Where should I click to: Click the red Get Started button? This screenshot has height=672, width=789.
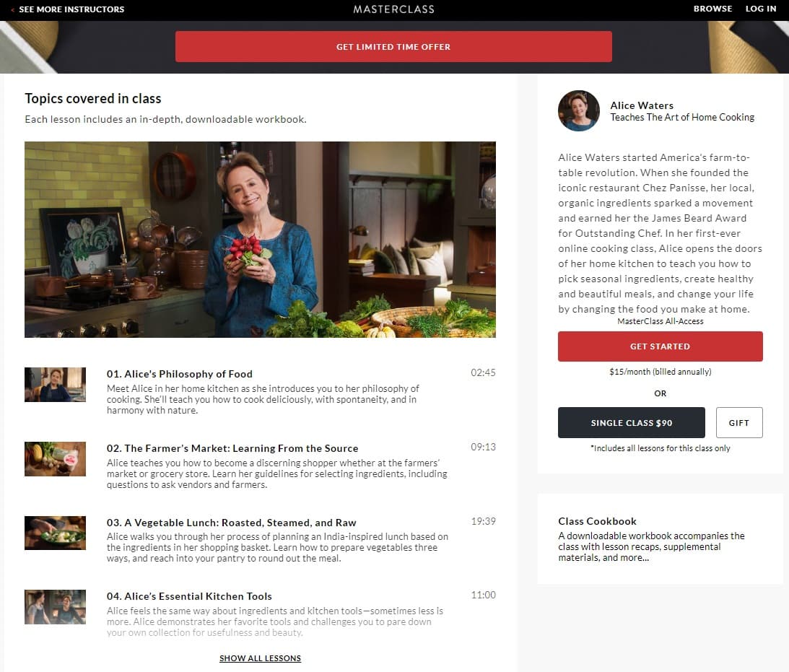[661, 346]
